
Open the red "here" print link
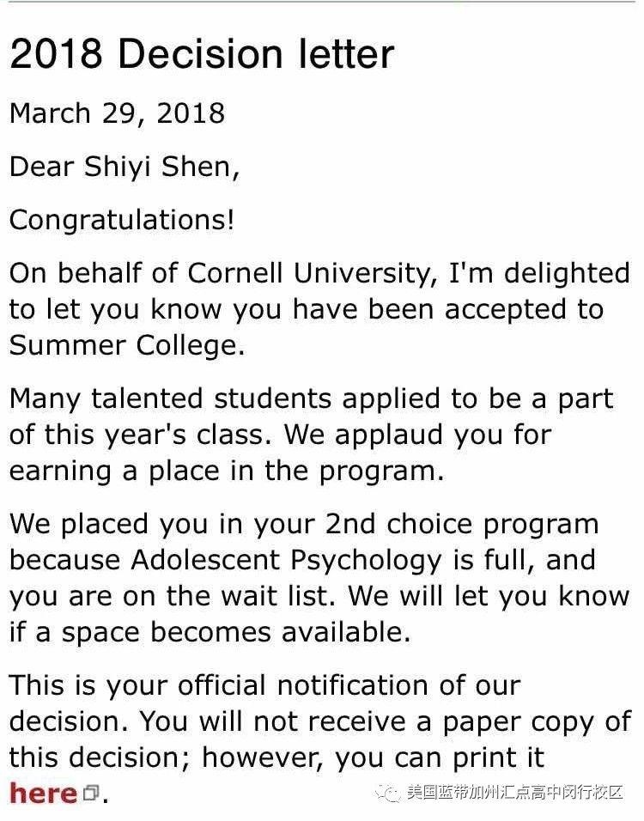pyautogui.click(x=44, y=793)
